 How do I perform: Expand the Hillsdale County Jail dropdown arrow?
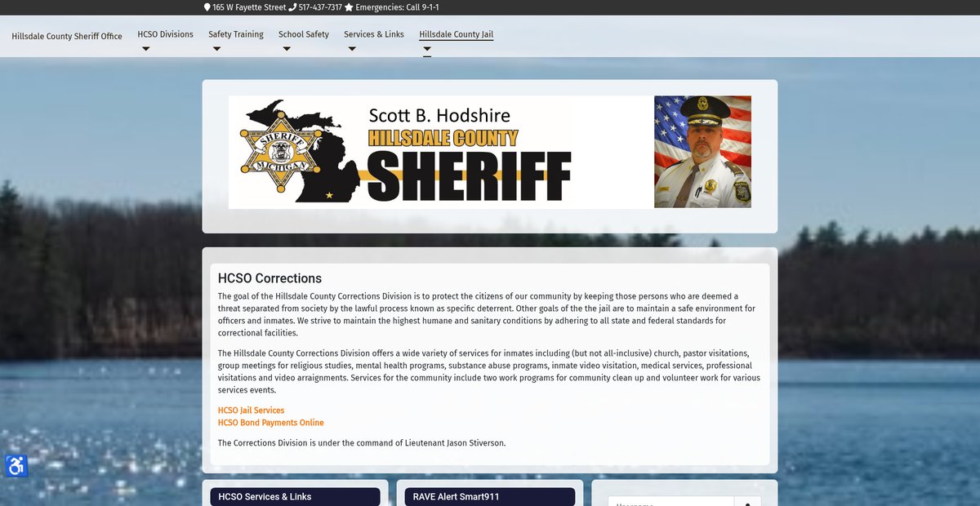(x=427, y=49)
